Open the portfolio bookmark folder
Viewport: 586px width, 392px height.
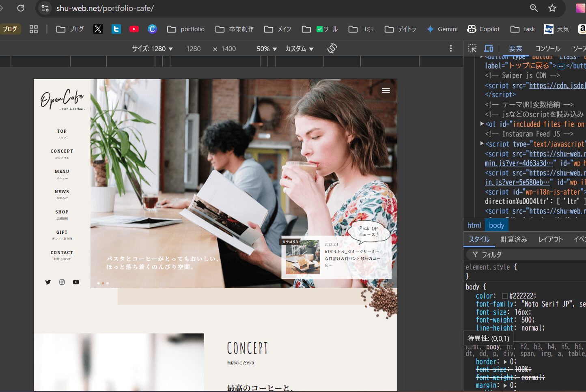pos(186,29)
